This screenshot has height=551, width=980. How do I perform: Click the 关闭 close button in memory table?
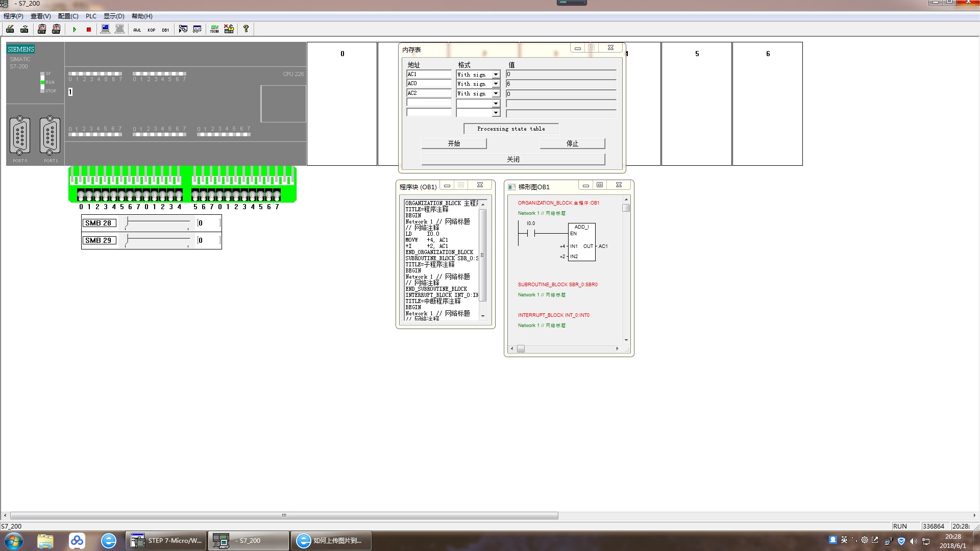click(513, 160)
